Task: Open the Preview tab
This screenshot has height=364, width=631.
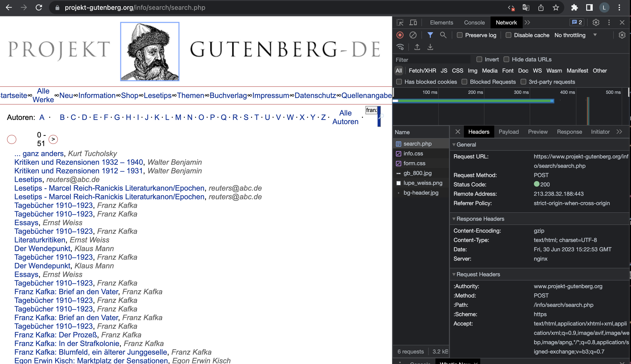Action: coord(537,132)
